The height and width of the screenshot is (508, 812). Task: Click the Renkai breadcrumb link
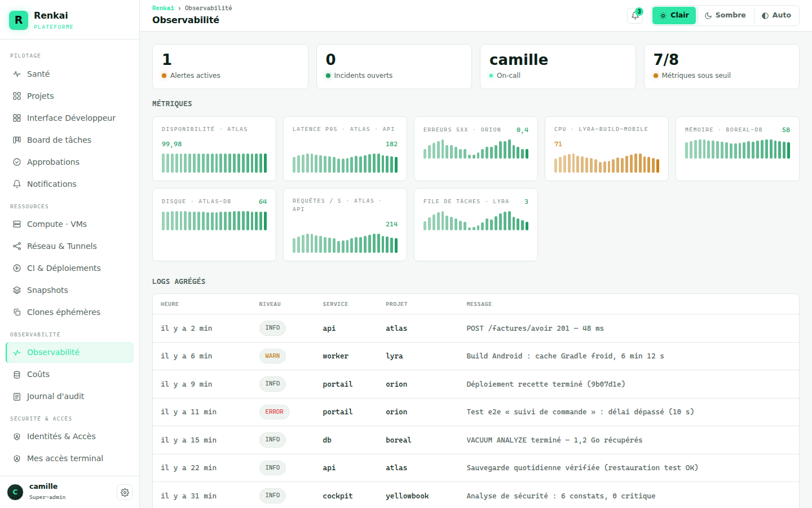pyautogui.click(x=163, y=8)
